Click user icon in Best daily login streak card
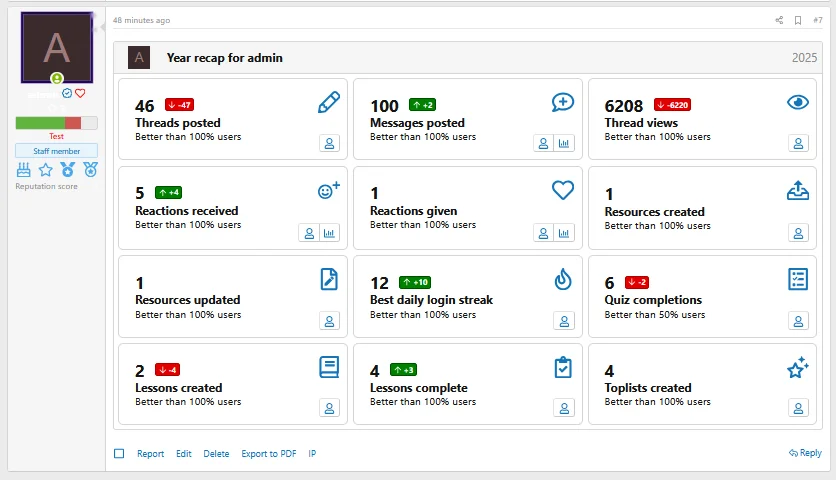Image resolution: width=836 pixels, height=480 pixels. point(564,321)
